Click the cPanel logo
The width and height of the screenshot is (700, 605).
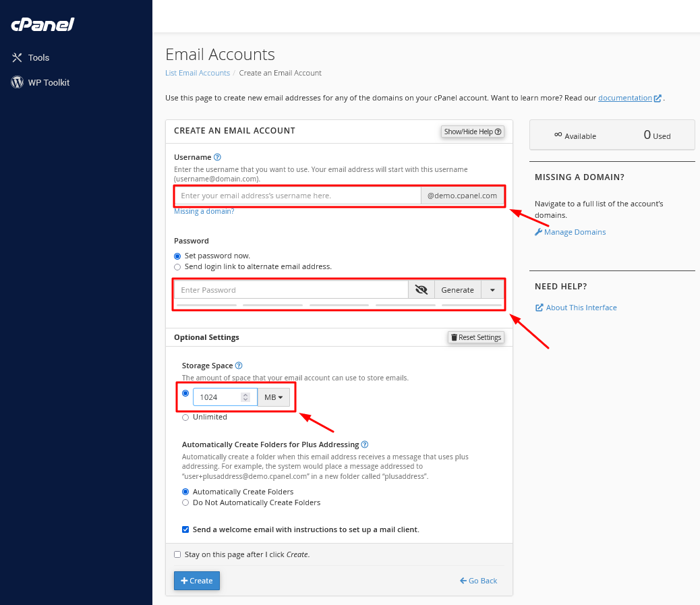pyautogui.click(x=42, y=25)
